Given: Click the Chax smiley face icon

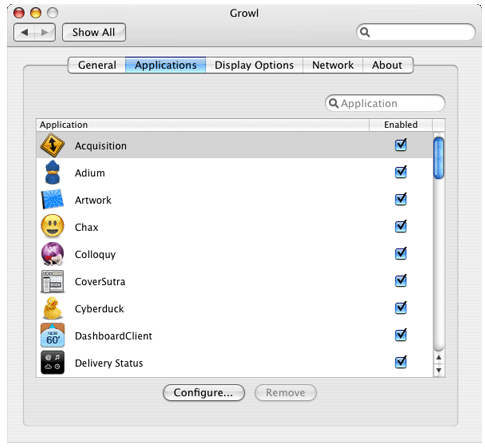Looking at the screenshot, I should click(x=52, y=226).
